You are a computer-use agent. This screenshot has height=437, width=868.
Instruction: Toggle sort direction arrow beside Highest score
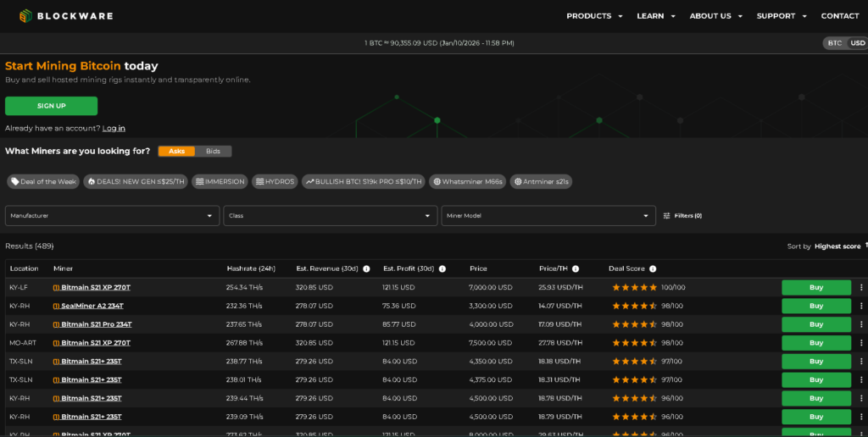click(x=865, y=245)
